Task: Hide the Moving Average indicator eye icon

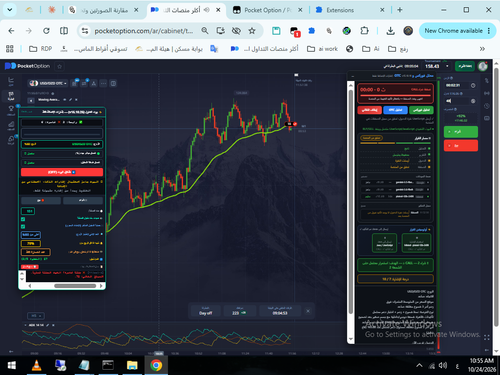Action: tap(65, 100)
